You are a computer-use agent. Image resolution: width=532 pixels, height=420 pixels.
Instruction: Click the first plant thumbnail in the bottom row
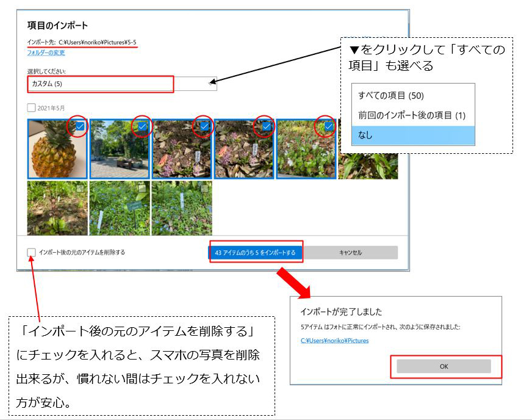[x=56, y=208]
